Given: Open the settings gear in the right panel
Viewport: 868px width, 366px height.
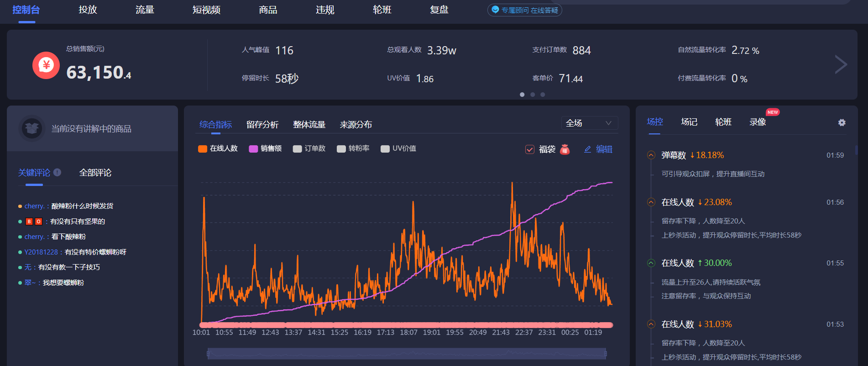Looking at the screenshot, I should point(842,122).
